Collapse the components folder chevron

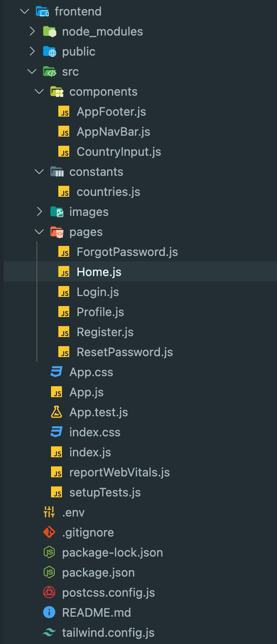39,92
